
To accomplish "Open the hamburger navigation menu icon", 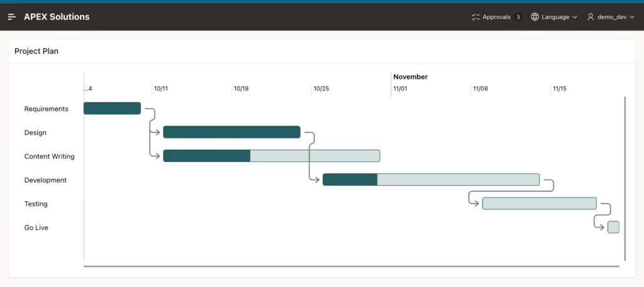I will (x=12, y=17).
